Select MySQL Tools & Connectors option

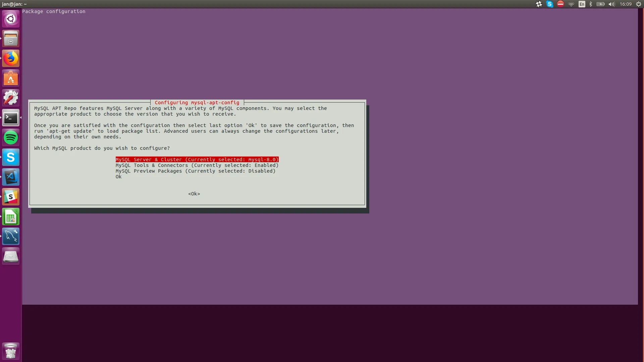tap(197, 165)
